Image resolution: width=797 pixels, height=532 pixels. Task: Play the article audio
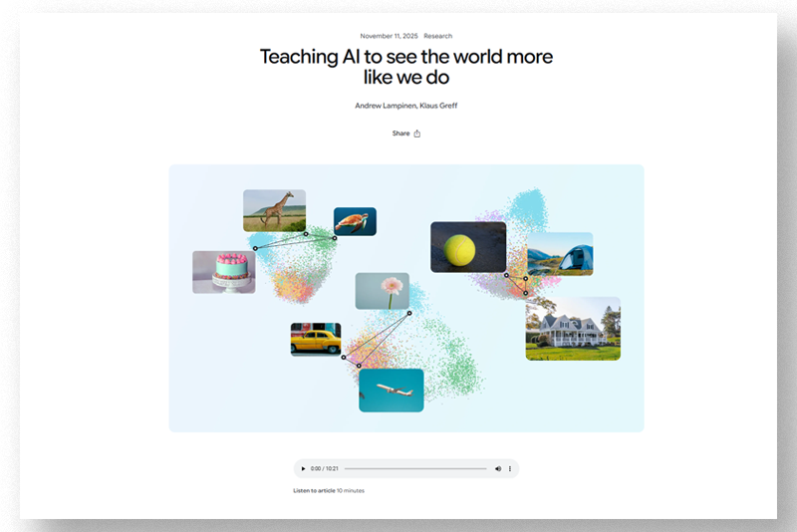point(304,468)
